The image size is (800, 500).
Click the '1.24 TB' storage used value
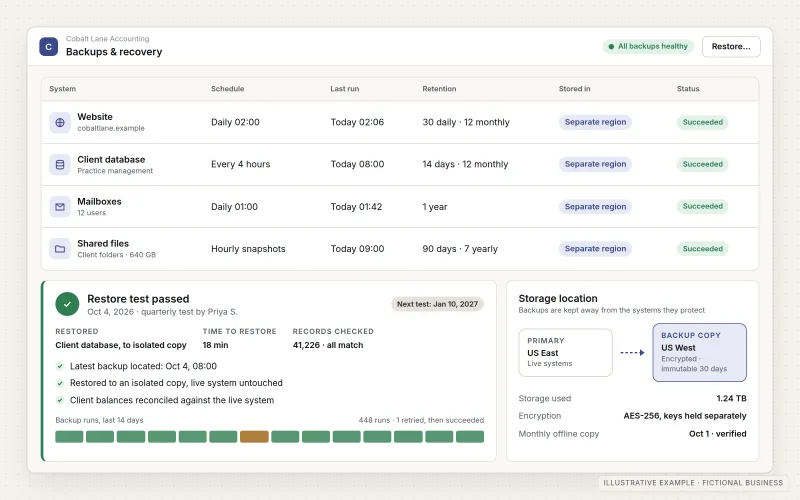point(731,398)
